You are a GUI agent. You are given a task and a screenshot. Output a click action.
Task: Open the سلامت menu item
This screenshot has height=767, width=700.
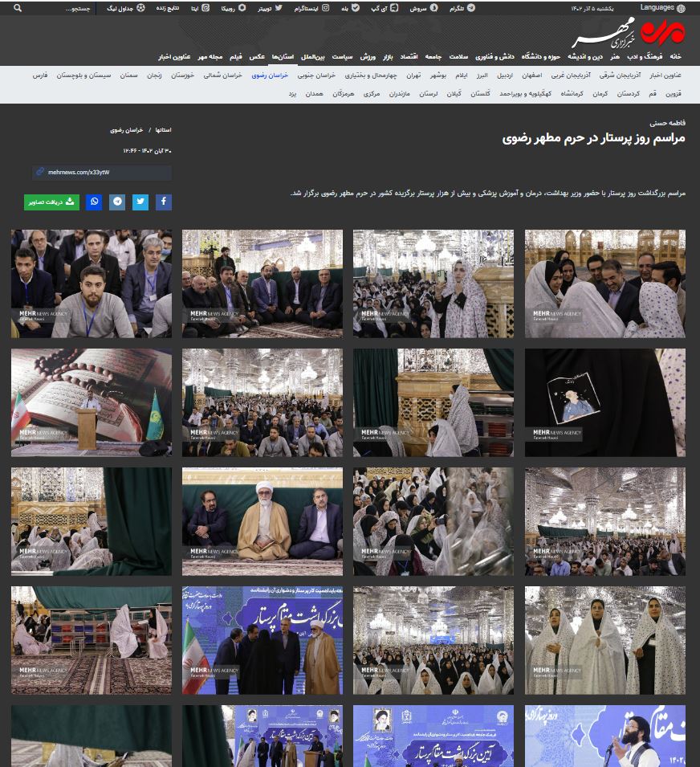458,57
